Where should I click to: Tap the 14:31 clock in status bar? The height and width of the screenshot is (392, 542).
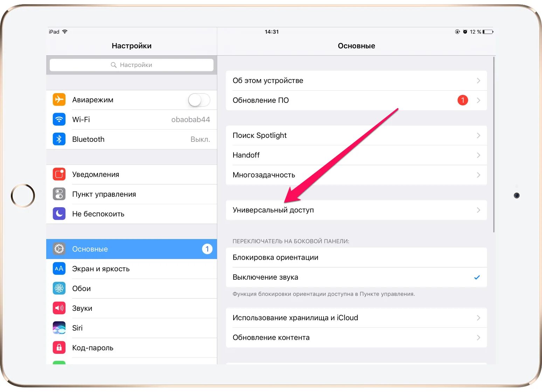[x=272, y=32]
